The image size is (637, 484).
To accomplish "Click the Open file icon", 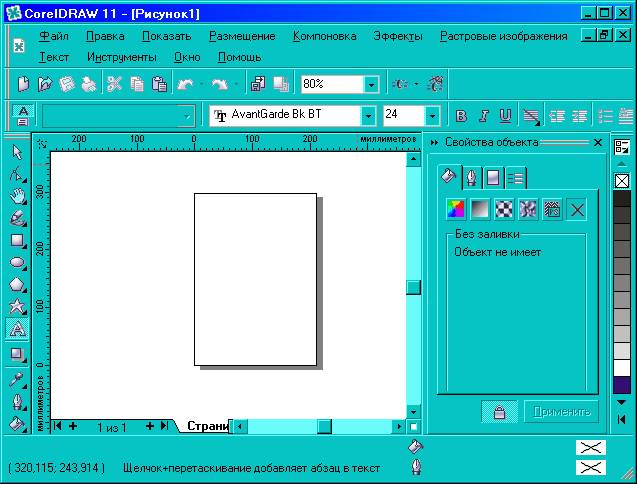I will [x=45, y=84].
